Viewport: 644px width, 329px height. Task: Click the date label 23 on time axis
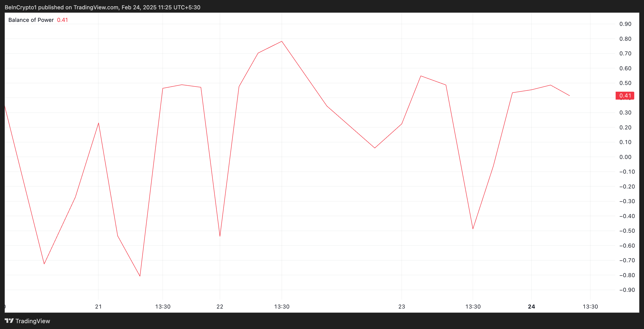point(402,307)
